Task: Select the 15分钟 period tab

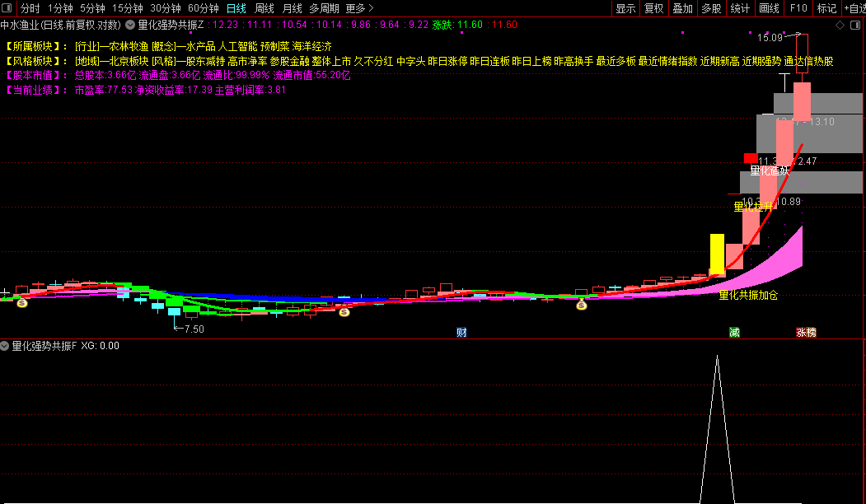Action: click(x=128, y=8)
